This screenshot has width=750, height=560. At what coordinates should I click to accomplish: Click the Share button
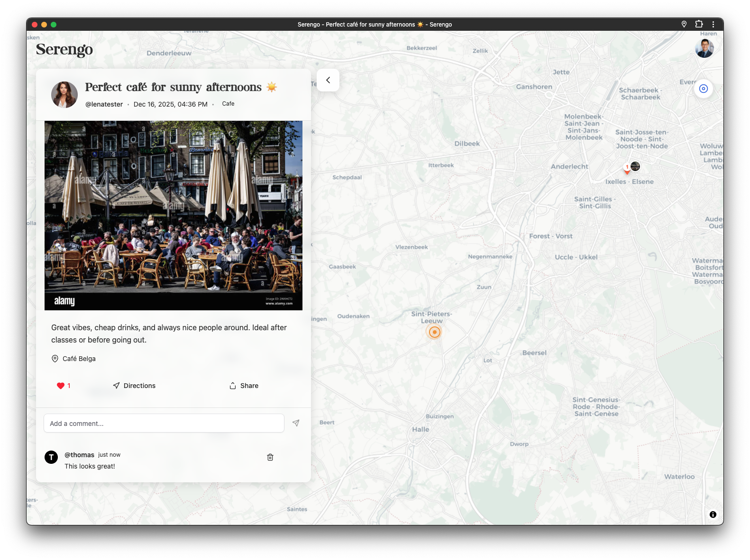[244, 386]
